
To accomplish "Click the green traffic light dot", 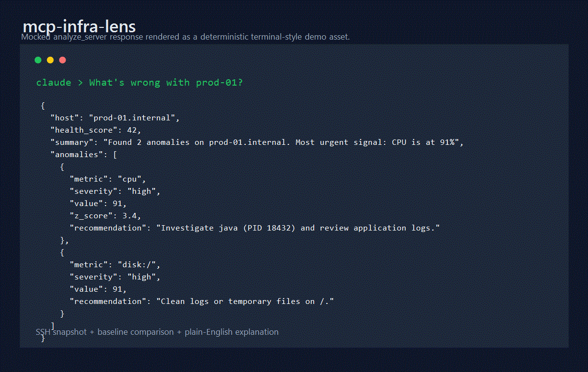I will click(x=38, y=60).
